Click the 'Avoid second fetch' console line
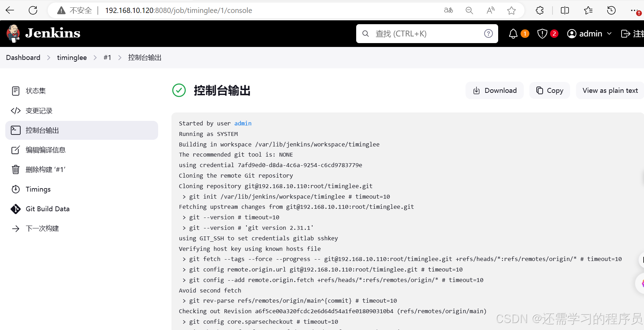This screenshot has height=330, width=644. (x=210, y=290)
